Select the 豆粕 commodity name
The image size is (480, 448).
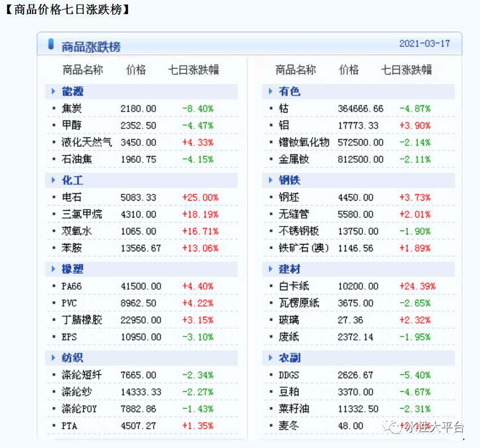tap(288, 392)
